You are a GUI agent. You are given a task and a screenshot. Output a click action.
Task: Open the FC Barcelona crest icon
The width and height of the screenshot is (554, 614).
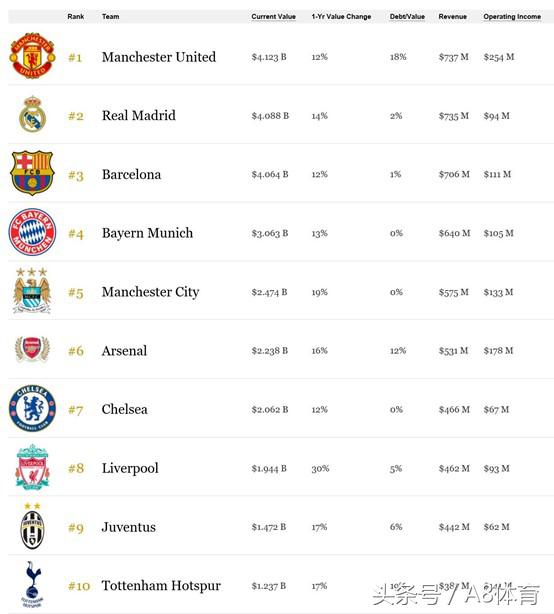(32, 173)
